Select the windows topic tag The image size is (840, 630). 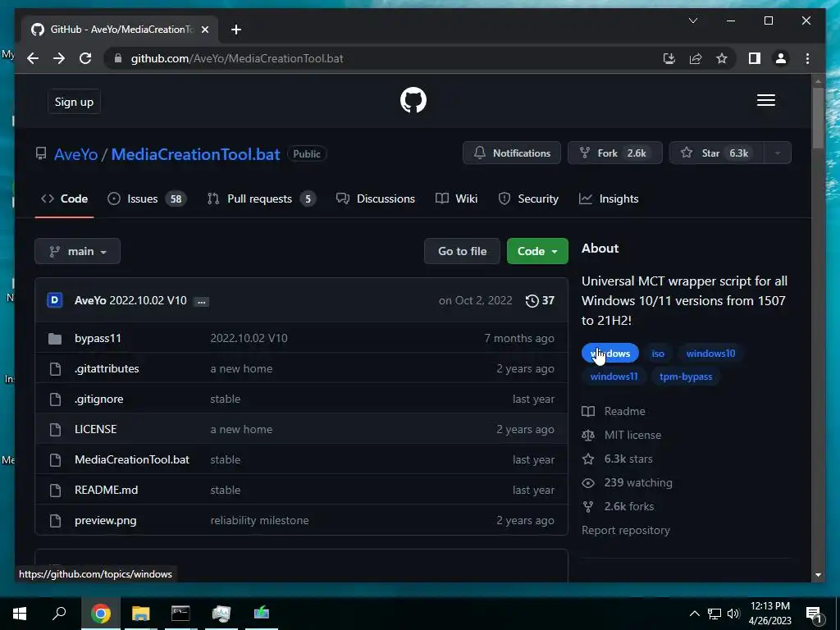click(x=610, y=354)
